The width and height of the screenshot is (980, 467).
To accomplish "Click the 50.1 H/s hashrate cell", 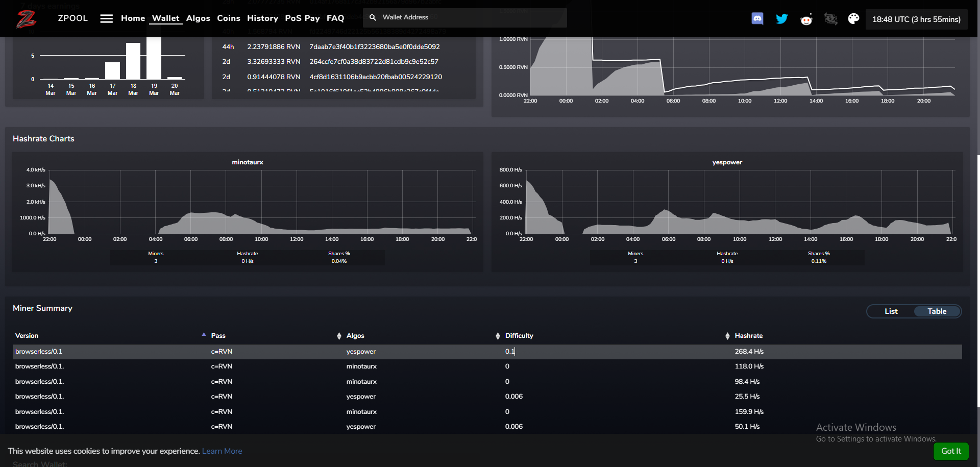I will tap(747, 427).
